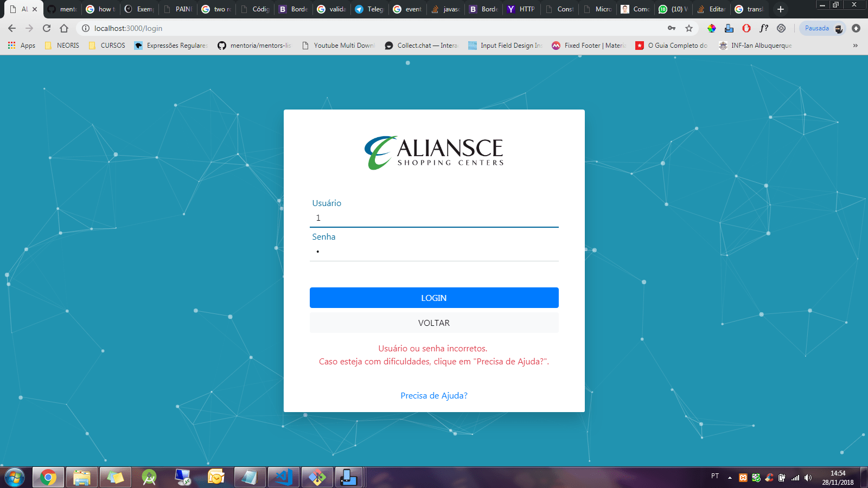Image resolution: width=868 pixels, height=488 pixels.
Task: Open the 'Precisa de Ajuda?' link
Action: coord(434,396)
